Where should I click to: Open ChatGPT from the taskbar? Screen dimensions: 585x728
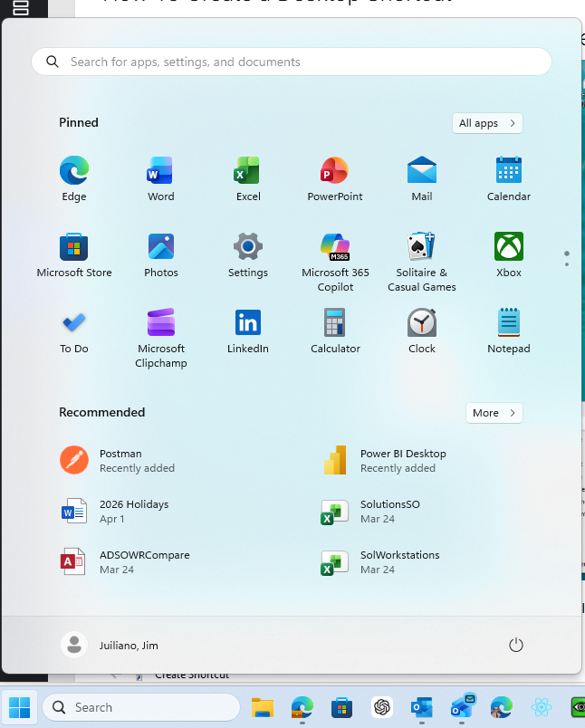click(x=381, y=707)
